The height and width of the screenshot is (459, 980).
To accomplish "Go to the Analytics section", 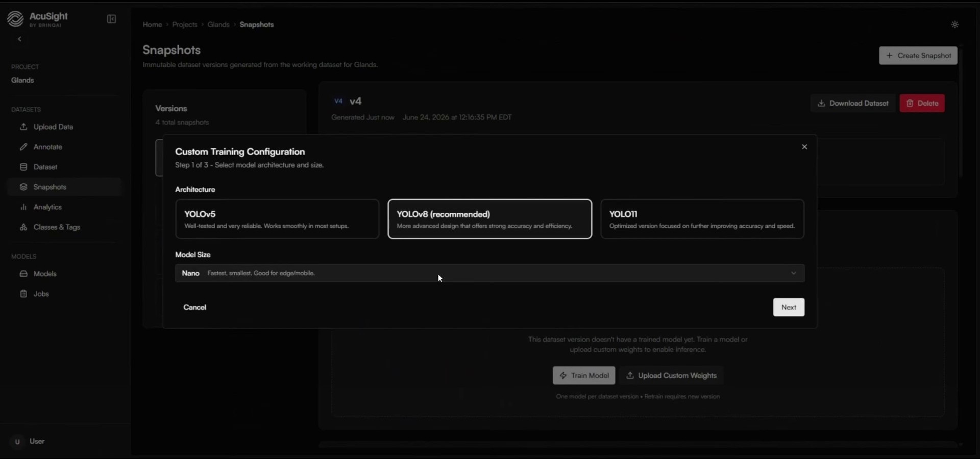I will click(x=64, y=207).
